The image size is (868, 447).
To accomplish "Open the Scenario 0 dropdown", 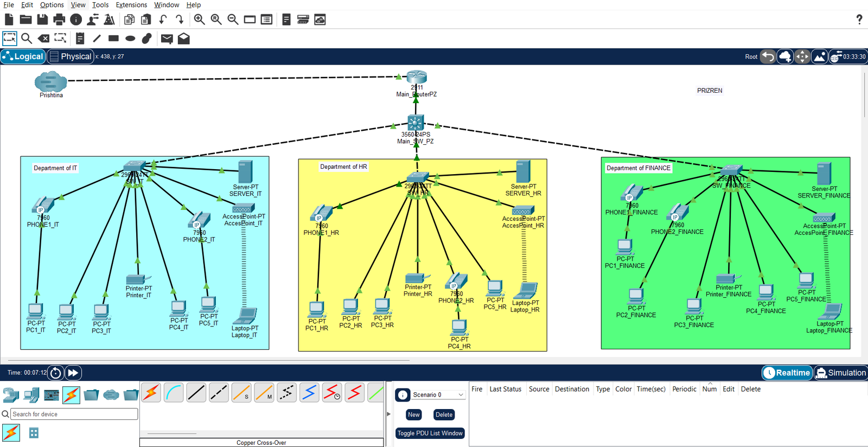I will (438, 395).
